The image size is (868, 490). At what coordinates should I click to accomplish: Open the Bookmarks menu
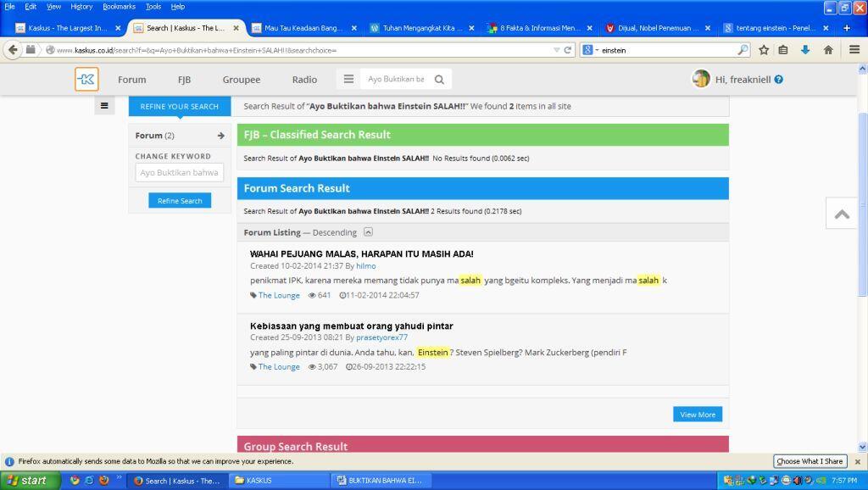(119, 7)
